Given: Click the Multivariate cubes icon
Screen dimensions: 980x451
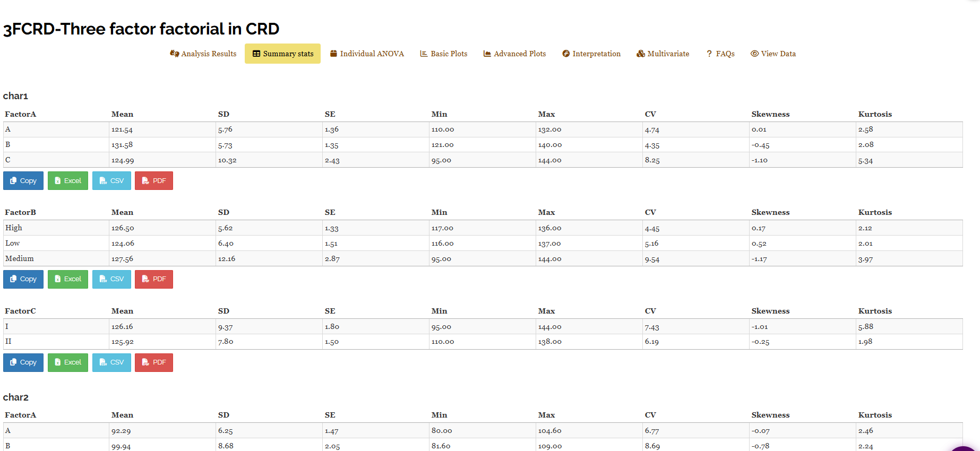Looking at the screenshot, I should tap(641, 54).
